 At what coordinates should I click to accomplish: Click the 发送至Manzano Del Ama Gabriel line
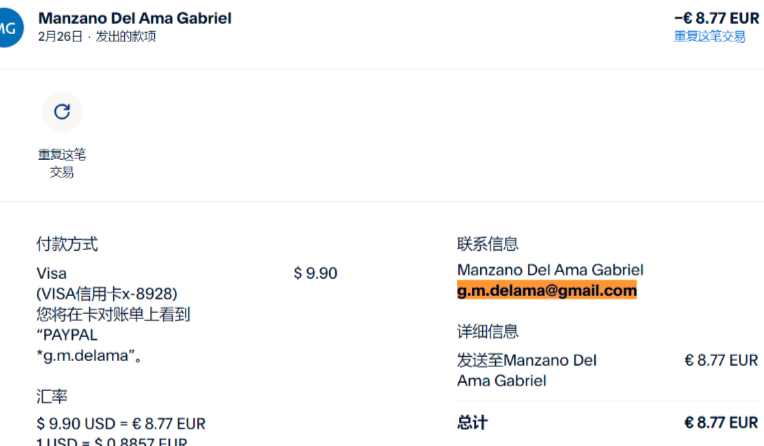527,370
